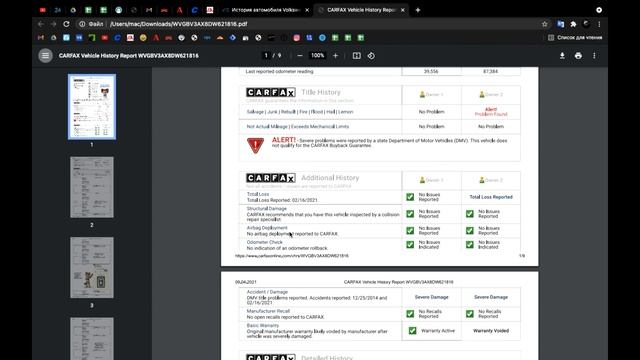
Task: Open the Google Translate icon in address bar
Action: tap(560, 24)
